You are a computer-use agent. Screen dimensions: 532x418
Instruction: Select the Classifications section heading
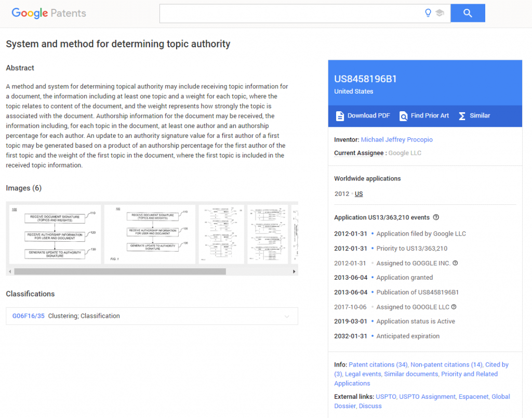click(x=32, y=294)
